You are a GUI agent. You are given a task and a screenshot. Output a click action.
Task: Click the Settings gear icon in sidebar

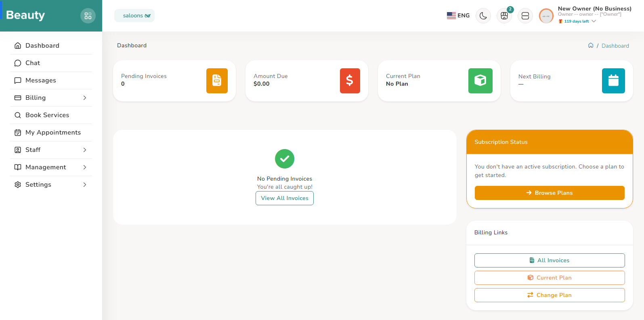click(18, 185)
